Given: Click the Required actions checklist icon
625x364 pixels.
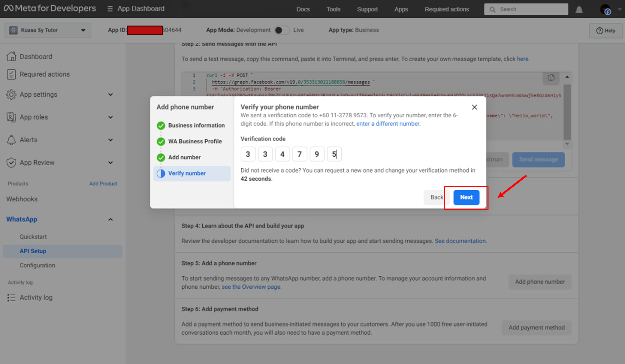Looking at the screenshot, I should (11, 74).
